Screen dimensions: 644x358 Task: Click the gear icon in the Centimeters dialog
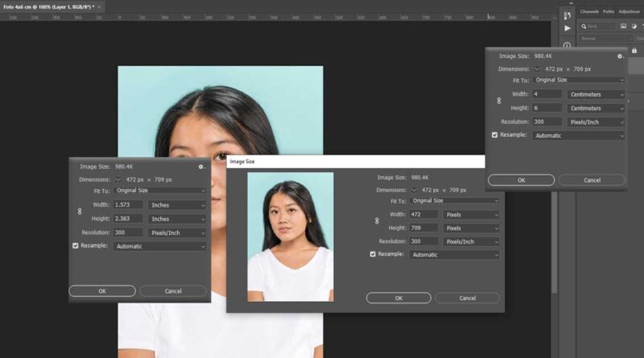click(x=620, y=56)
